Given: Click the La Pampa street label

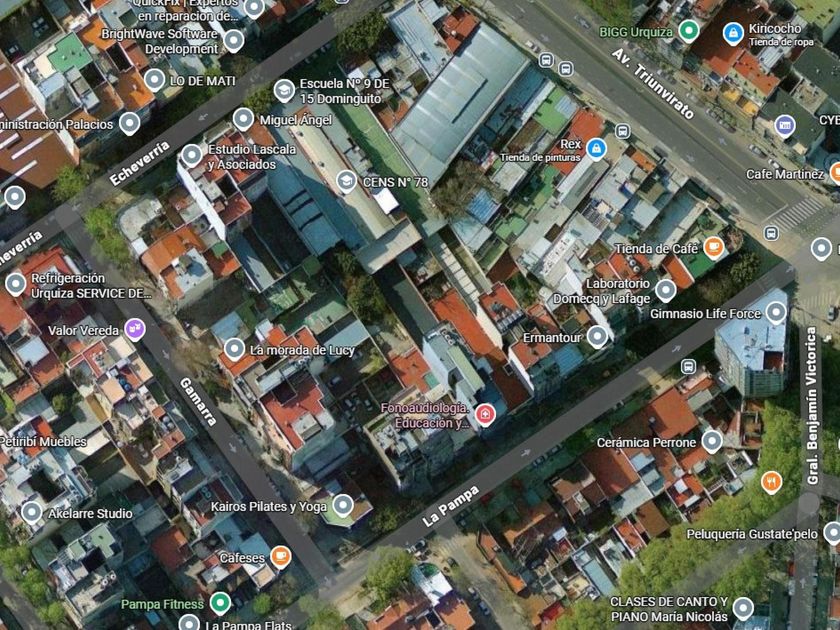Looking at the screenshot, I should point(451,507).
